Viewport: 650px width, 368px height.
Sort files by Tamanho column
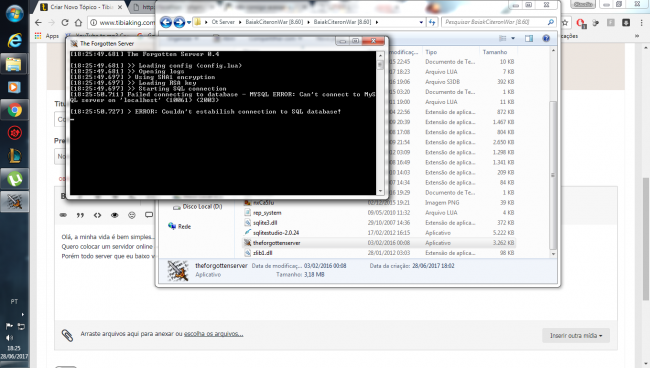(495, 52)
